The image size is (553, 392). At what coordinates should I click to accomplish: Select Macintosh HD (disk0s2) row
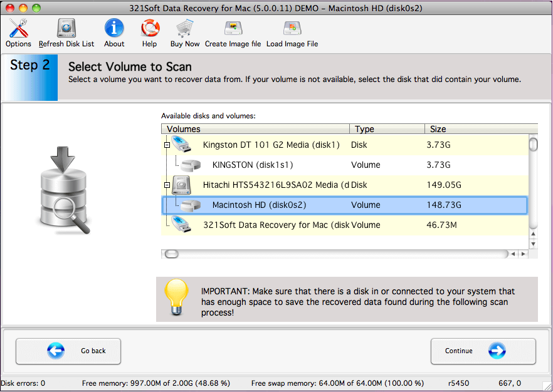tap(345, 205)
